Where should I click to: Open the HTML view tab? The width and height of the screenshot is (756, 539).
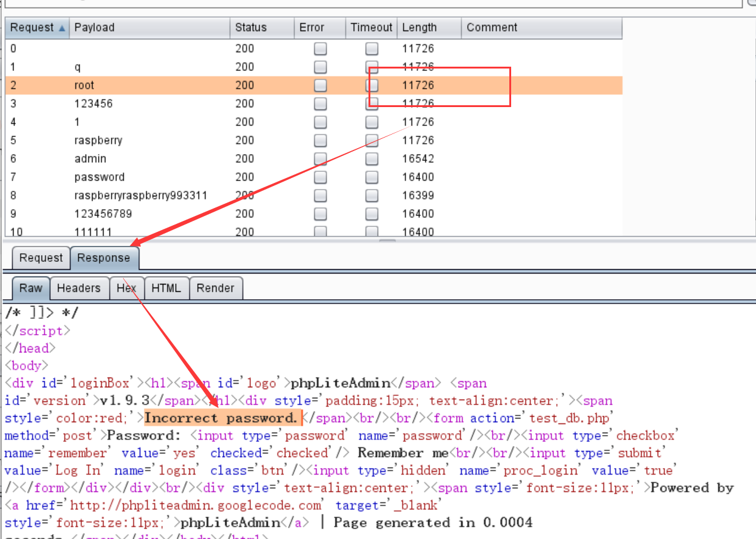[167, 288]
